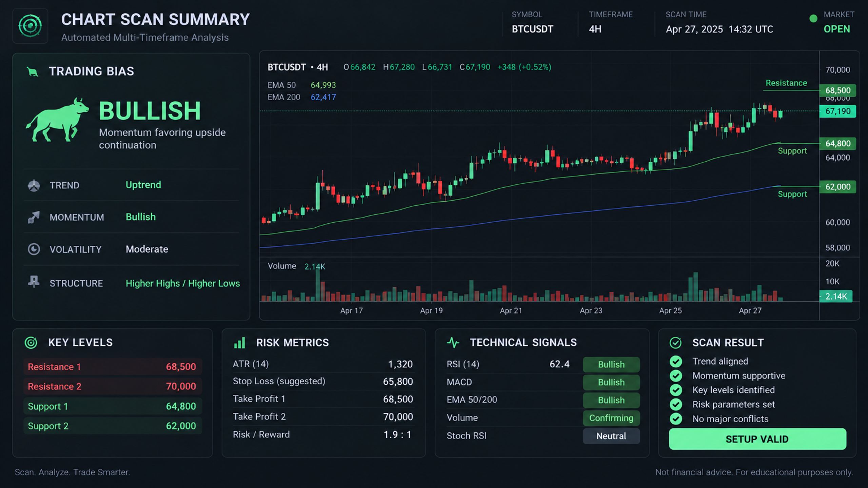The image size is (868, 488).
Task: Click the No major conflicts check icon
Action: tap(676, 419)
